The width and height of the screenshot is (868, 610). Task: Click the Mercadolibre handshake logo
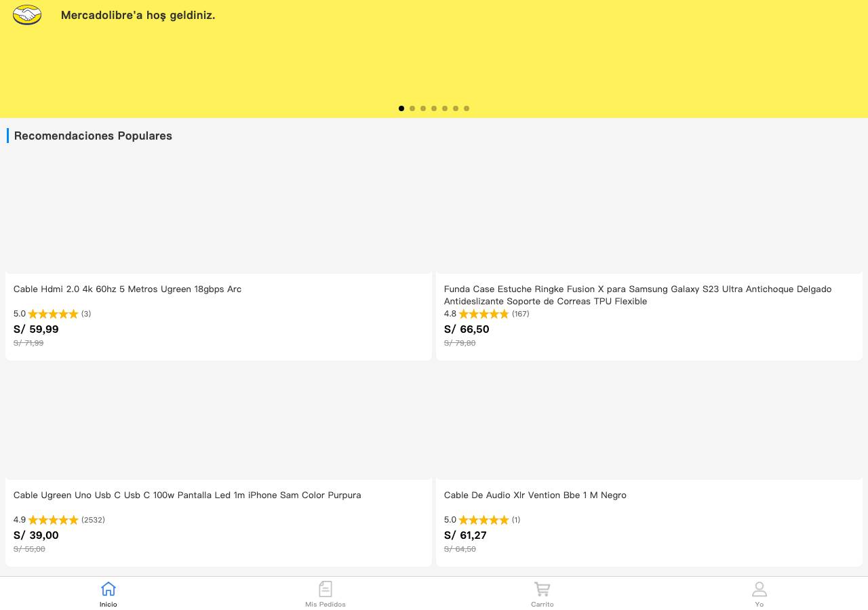(x=27, y=15)
